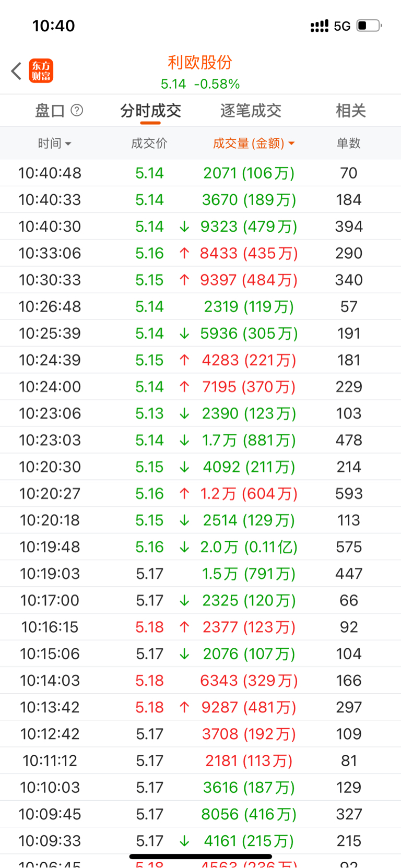The width and height of the screenshot is (401, 868).
Task: Open the 成交量(金额) sort dropdown
Action: pos(254,144)
